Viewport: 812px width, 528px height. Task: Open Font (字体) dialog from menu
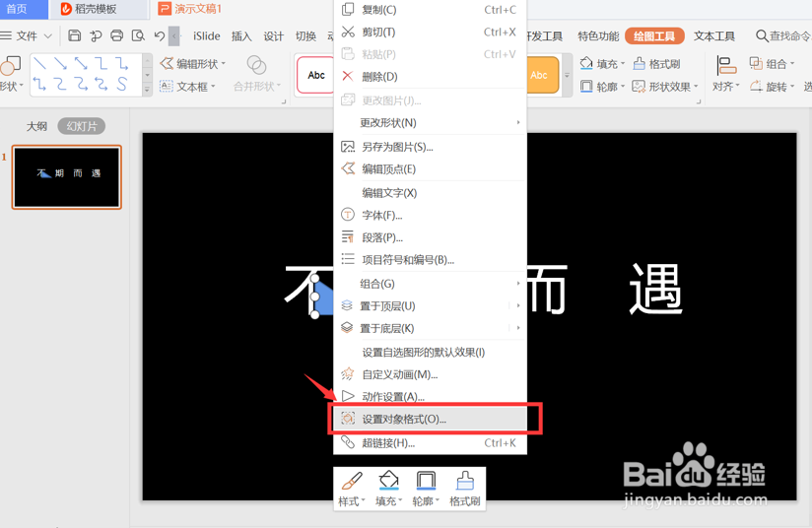tap(430, 216)
